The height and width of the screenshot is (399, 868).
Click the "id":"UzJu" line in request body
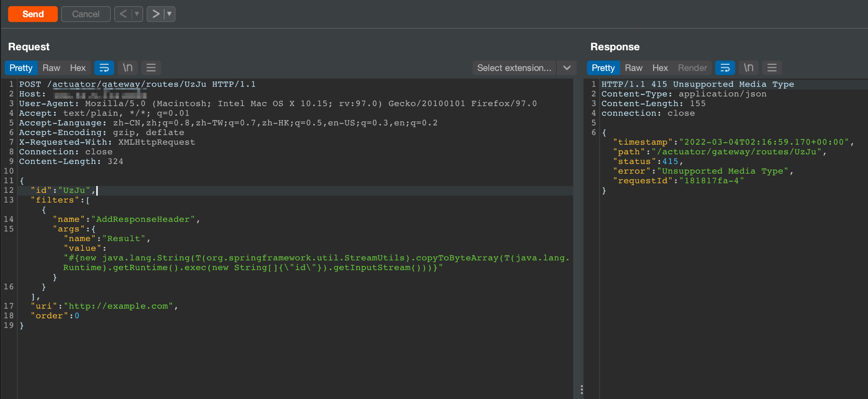(63, 190)
